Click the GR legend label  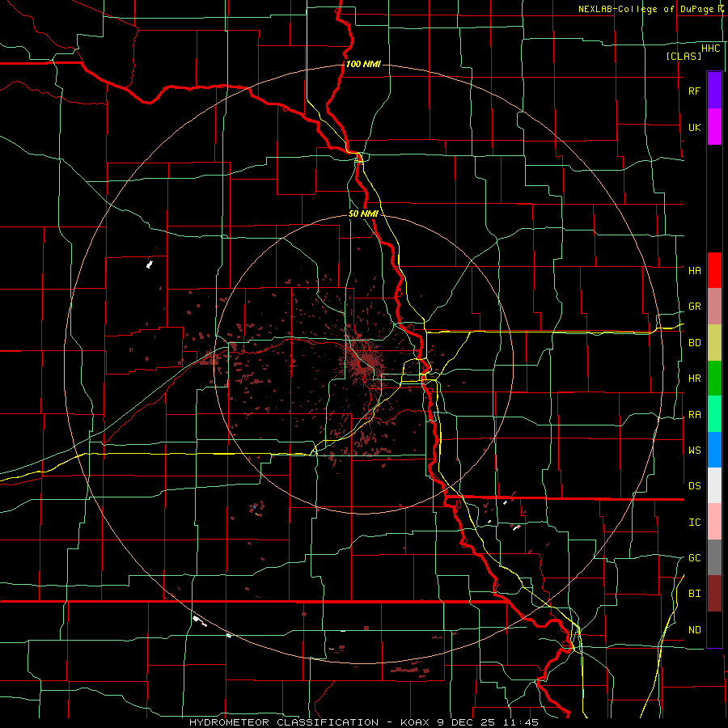[x=694, y=307]
